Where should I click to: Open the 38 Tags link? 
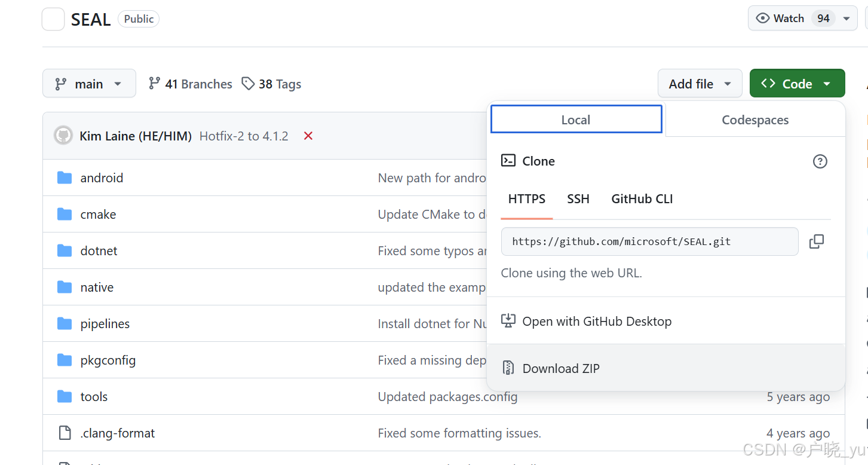click(x=271, y=84)
